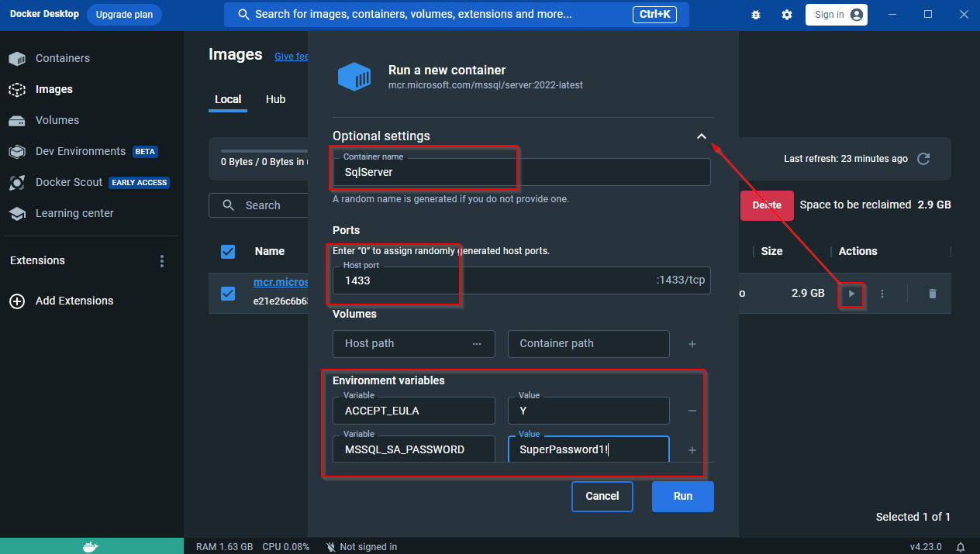Image resolution: width=980 pixels, height=554 pixels.
Task: Click the Containers sidebar icon
Action: click(x=17, y=59)
